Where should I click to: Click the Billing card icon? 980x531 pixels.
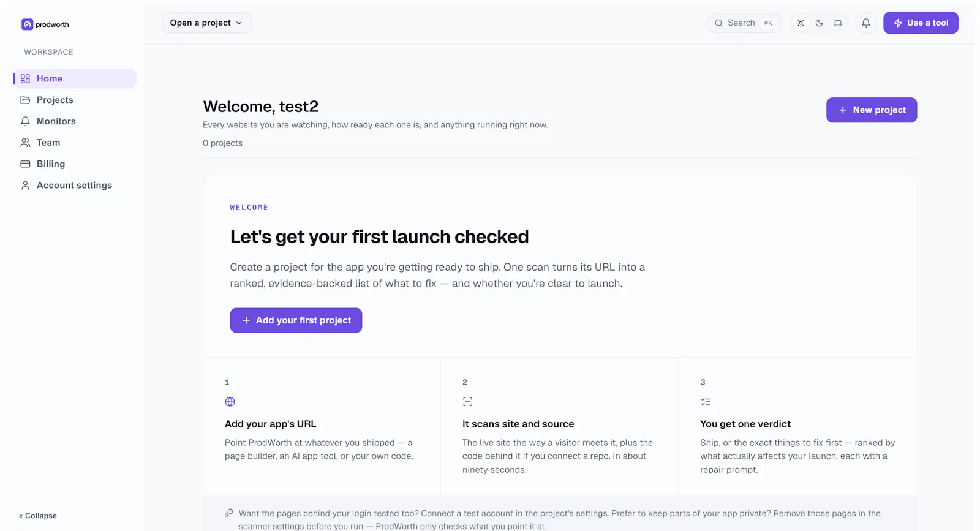pyautogui.click(x=25, y=164)
